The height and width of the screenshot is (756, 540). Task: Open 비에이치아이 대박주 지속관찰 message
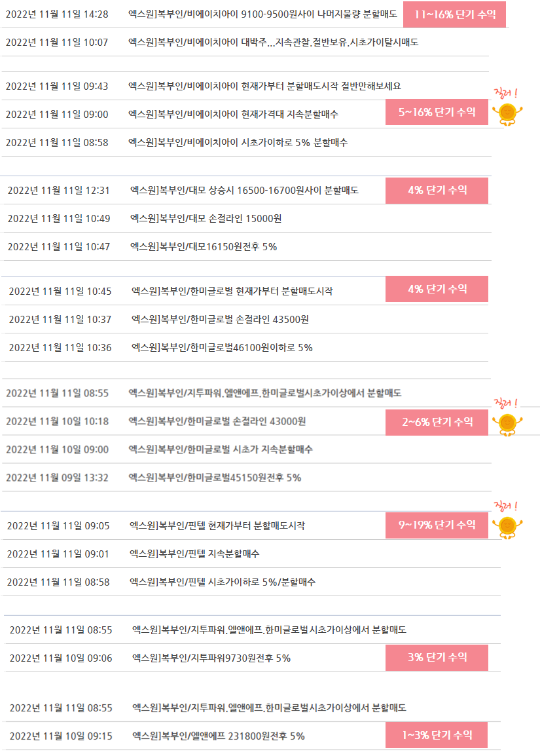[x=273, y=43]
